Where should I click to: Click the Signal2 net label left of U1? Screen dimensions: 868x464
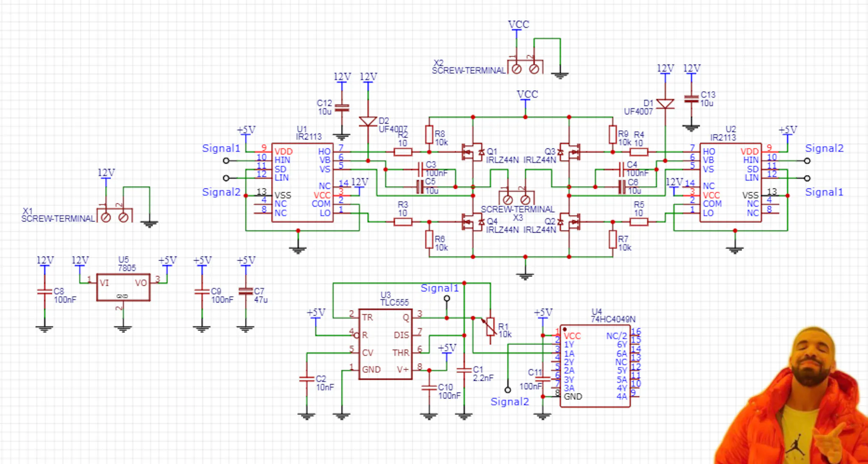coord(221,192)
